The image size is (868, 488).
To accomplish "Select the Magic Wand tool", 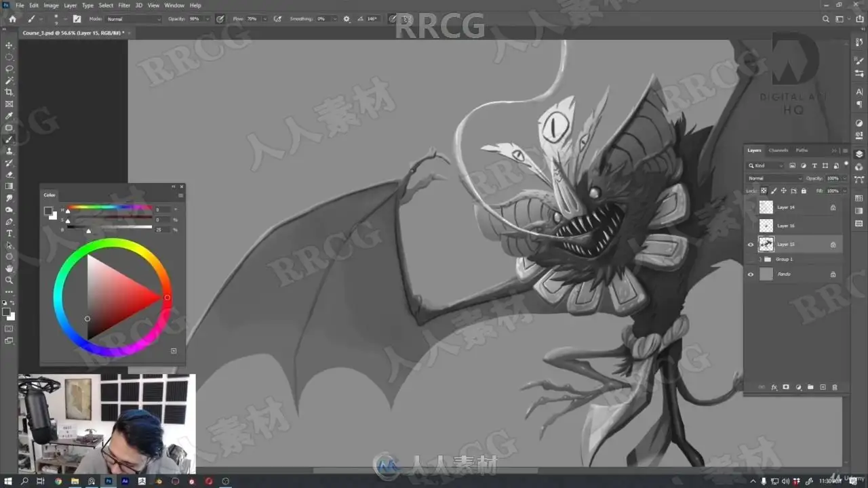I will tap(9, 81).
